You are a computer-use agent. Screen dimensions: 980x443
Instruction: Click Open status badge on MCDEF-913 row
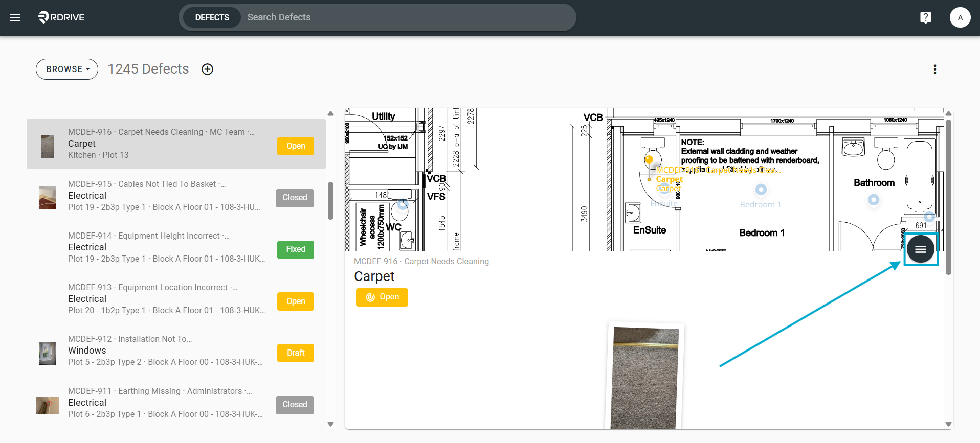click(296, 301)
